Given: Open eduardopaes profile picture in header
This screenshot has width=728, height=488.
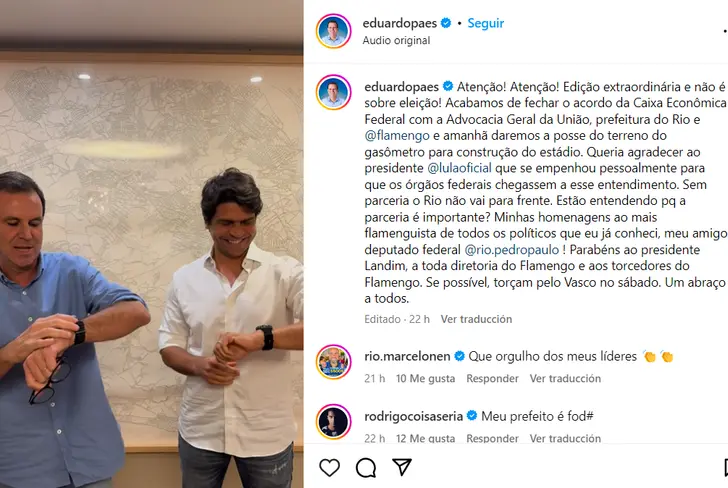Looking at the screenshot, I should pos(333,31).
